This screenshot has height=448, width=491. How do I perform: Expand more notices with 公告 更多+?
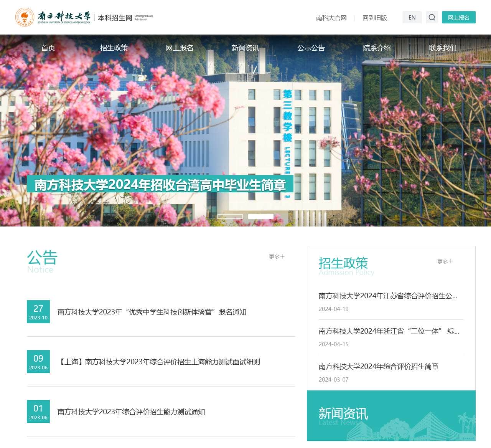[276, 256]
